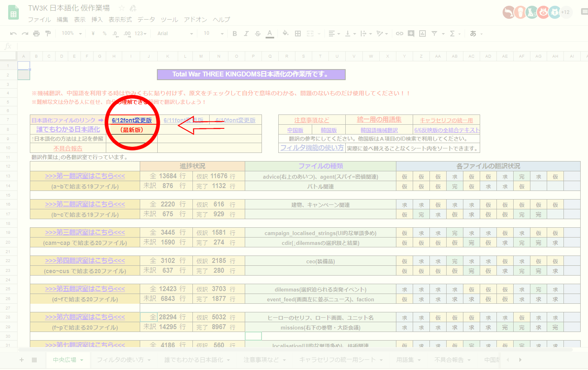Open the text color picker
This screenshot has height=370, width=588.
pyautogui.click(x=270, y=34)
